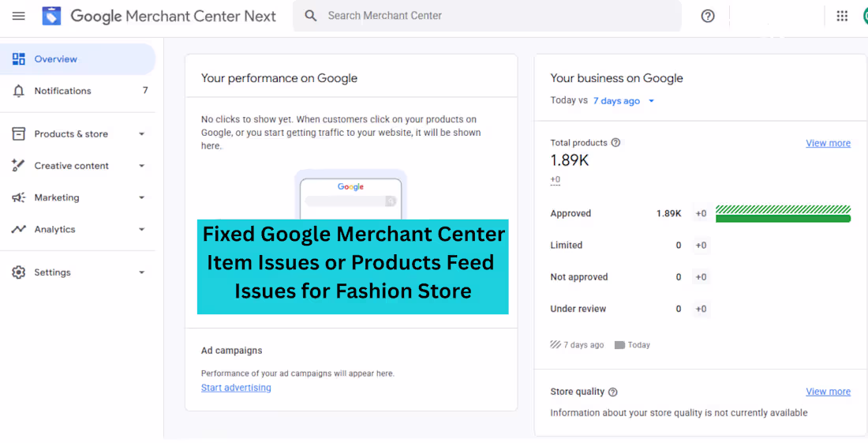
Task: Click the Under review row label
Action: point(578,309)
